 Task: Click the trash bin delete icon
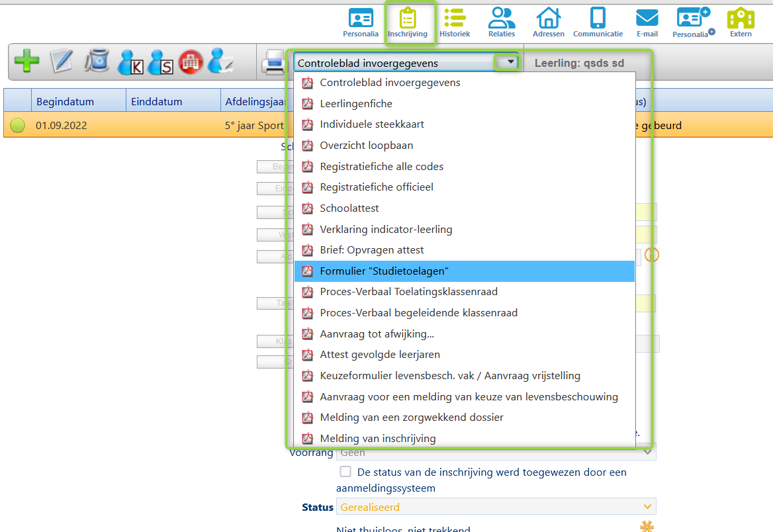click(x=97, y=62)
